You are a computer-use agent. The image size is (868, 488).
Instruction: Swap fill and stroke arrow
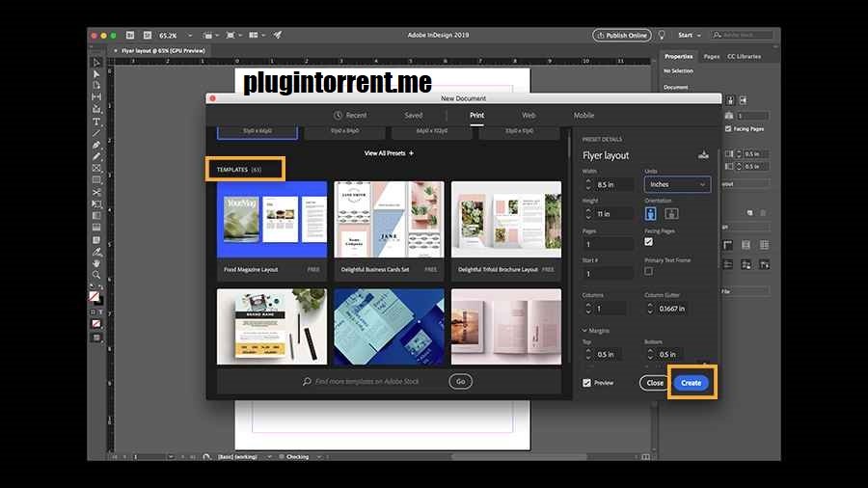(100, 287)
